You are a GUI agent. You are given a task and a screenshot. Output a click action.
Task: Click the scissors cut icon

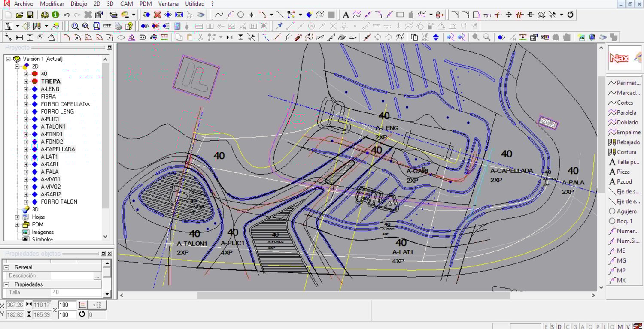(200, 38)
